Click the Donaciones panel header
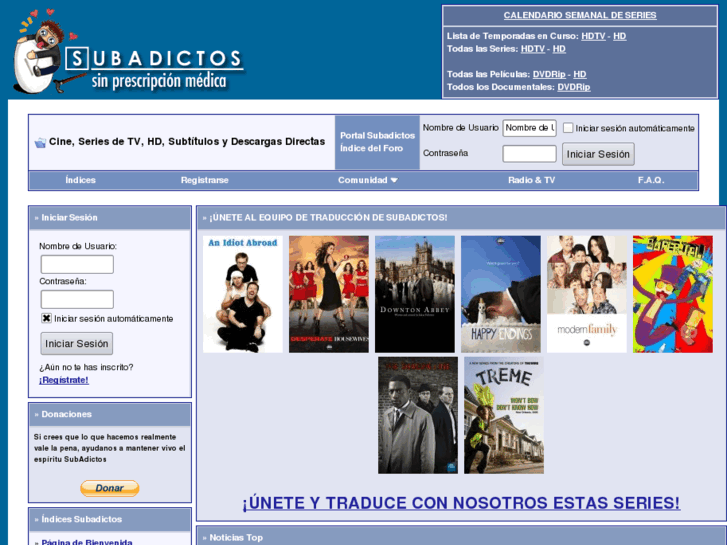The image size is (727, 545). [x=110, y=414]
